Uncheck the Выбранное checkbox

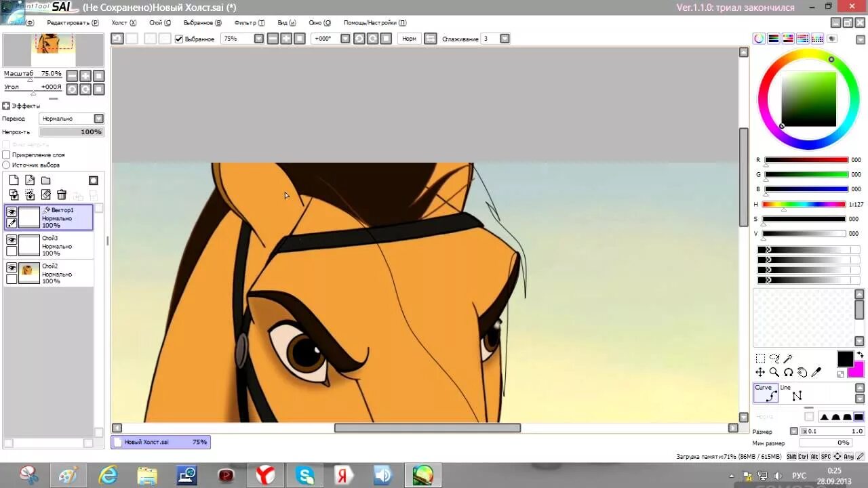(x=179, y=39)
